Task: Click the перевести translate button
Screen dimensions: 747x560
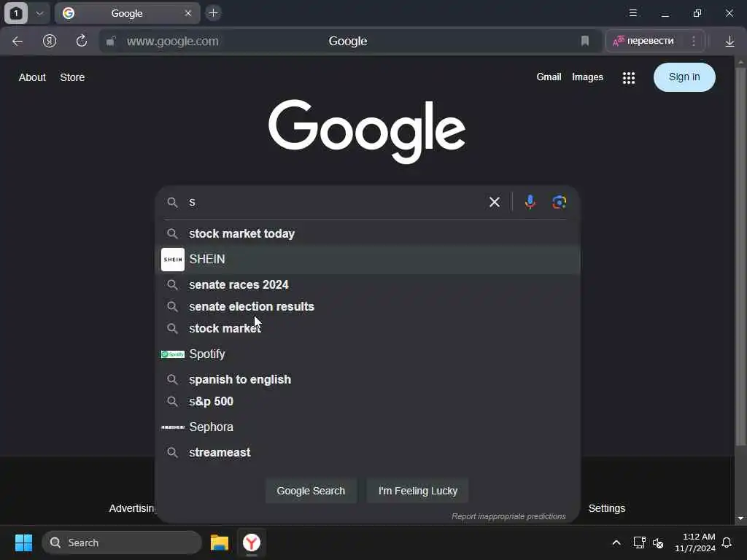Action: pos(644,42)
